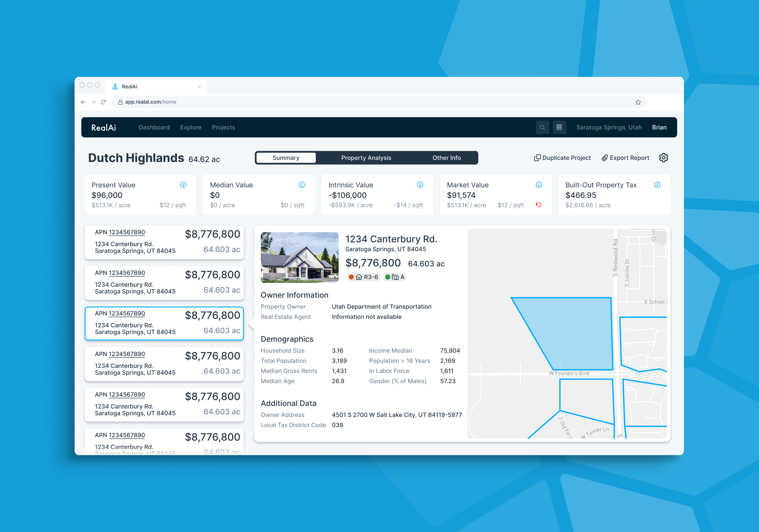
Task: Click the Export Report button
Action: point(625,158)
